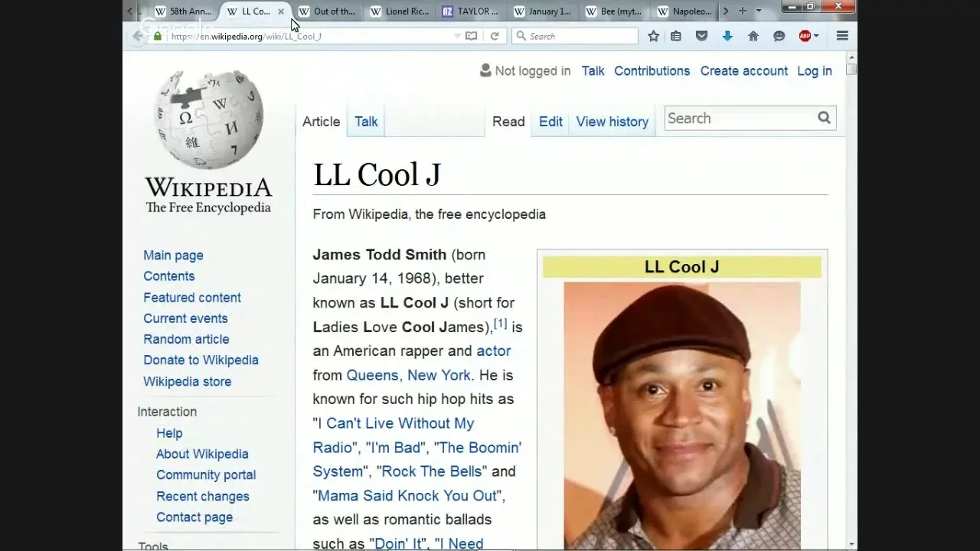
Task: Open the Recent changes link
Action: coord(202,497)
